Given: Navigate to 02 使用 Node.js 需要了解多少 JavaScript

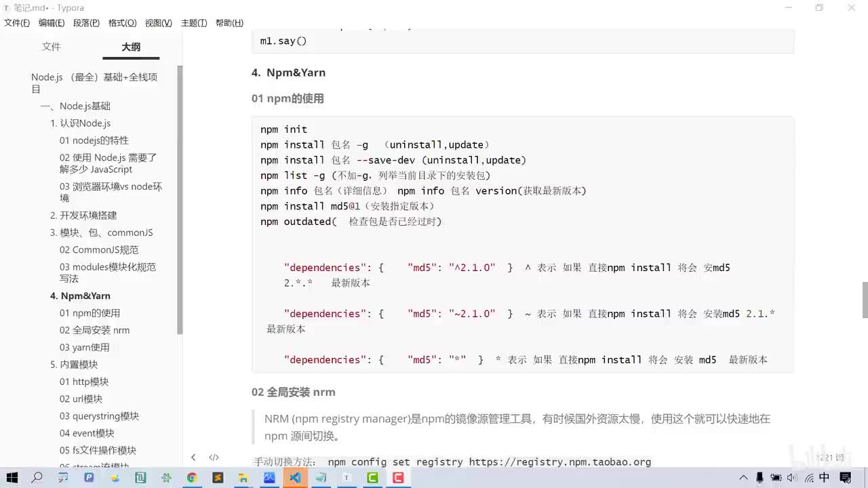Looking at the screenshot, I should pyautogui.click(x=108, y=163).
